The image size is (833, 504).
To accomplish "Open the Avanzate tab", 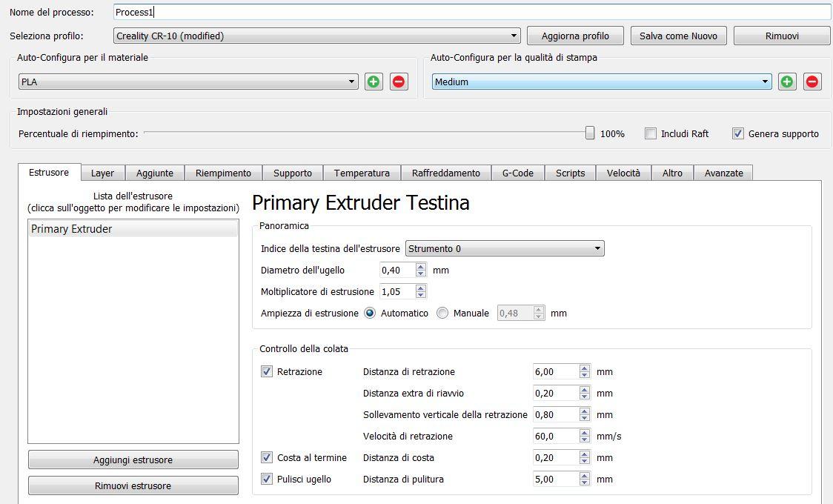I will coord(723,173).
